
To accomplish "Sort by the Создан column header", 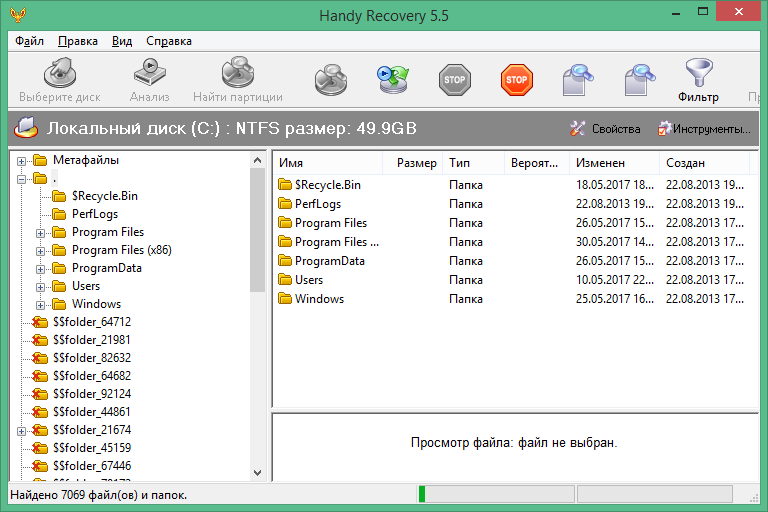I will pyautogui.click(x=704, y=163).
